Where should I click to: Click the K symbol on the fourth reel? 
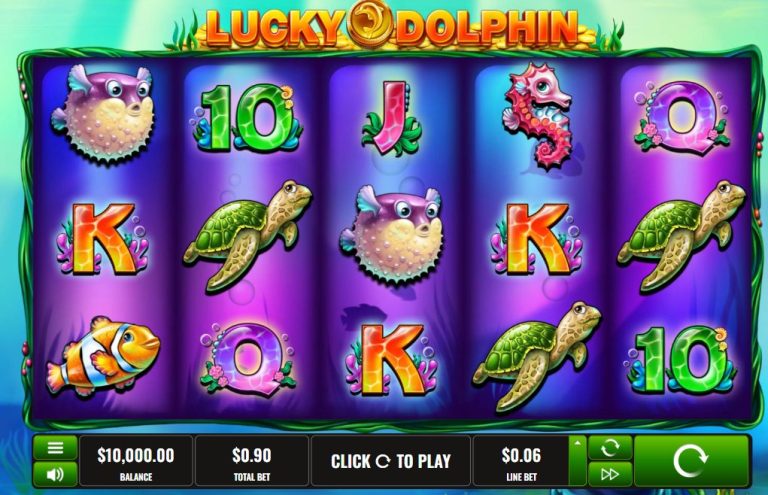coord(537,238)
